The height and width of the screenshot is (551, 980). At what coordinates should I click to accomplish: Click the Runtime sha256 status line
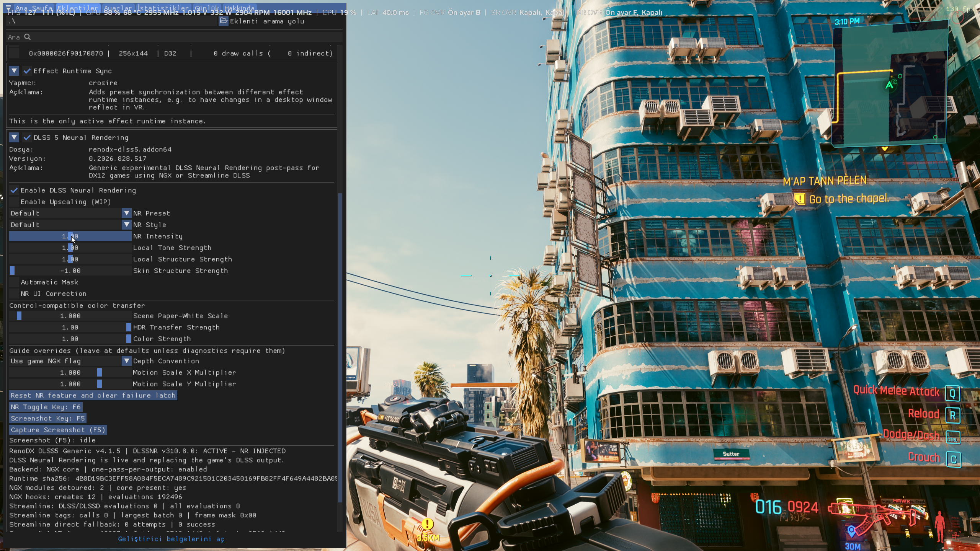coord(173,479)
